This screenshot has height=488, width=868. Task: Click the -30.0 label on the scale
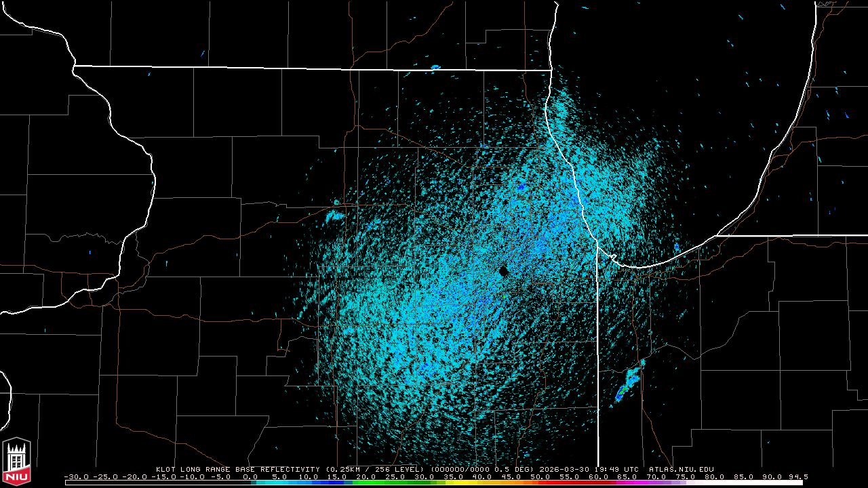(x=75, y=476)
